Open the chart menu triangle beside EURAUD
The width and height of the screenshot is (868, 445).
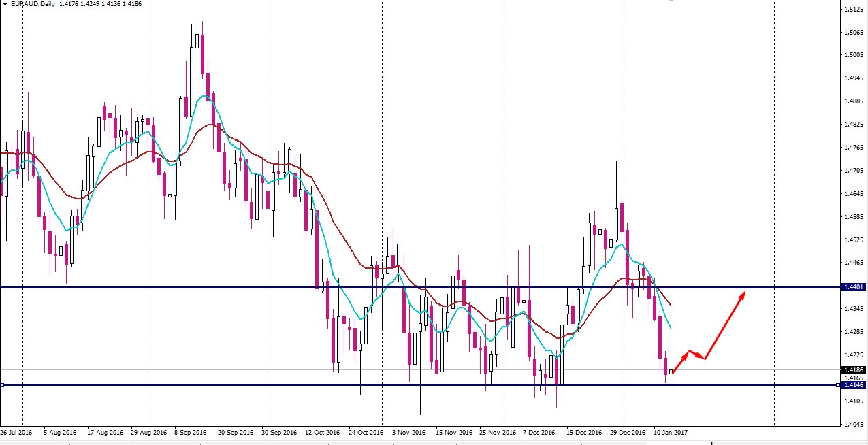point(5,4)
